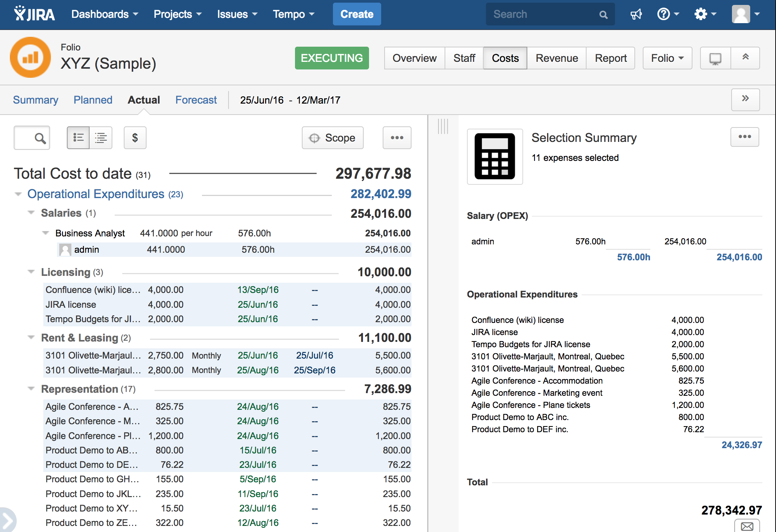The width and height of the screenshot is (776, 532).
Task: Open the Forecast costs tab
Action: tap(196, 100)
